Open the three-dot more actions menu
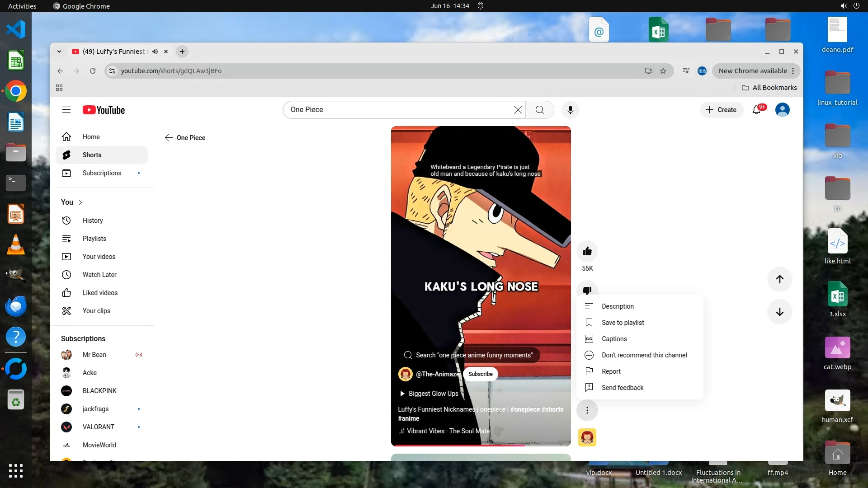Viewport: 868px width, 488px height. [587, 410]
